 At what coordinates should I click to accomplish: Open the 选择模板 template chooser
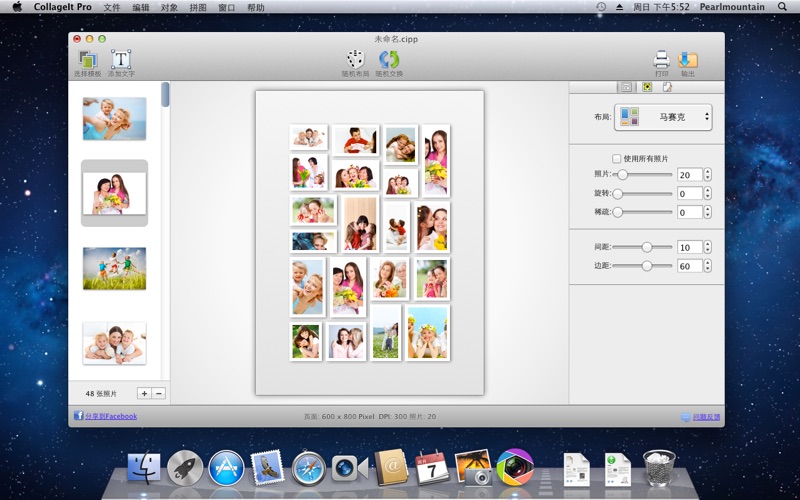pyautogui.click(x=87, y=60)
